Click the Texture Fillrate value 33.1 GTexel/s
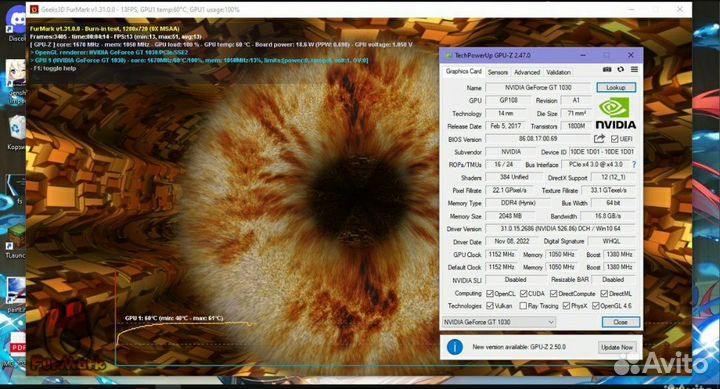Viewport: 720px width, 389px height. pyautogui.click(x=608, y=190)
